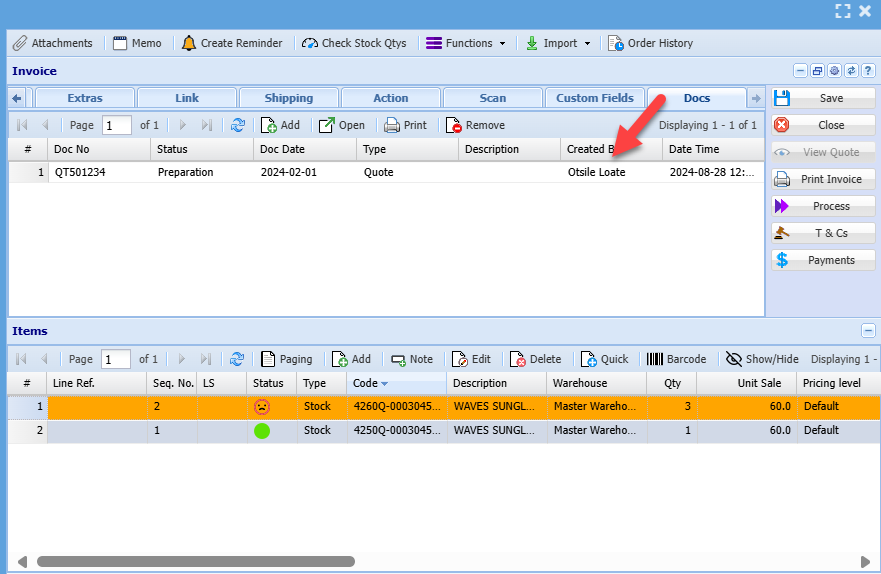Refresh the Docs grid

pos(238,125)
